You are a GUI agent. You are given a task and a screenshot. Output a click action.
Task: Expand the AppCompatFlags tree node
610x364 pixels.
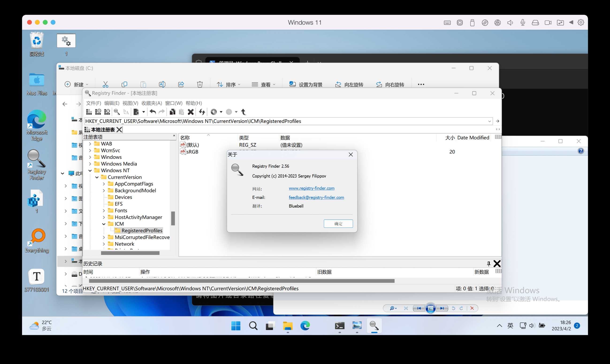click(104, 184)
